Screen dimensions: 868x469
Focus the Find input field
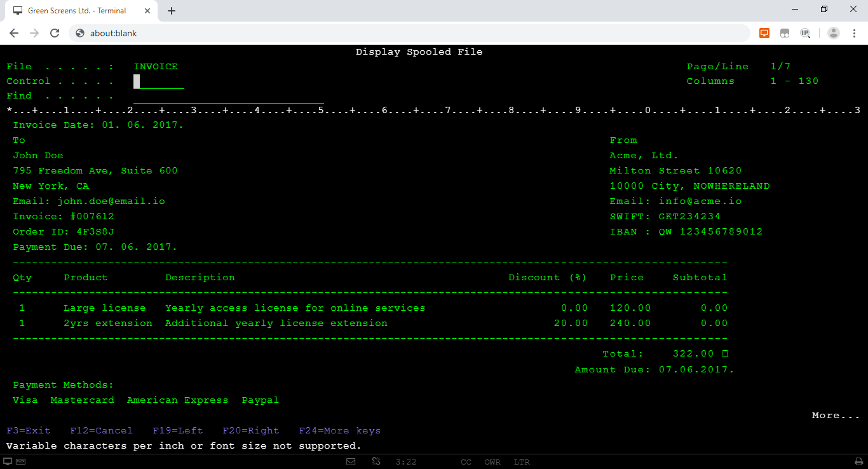[x=229, y=96]
